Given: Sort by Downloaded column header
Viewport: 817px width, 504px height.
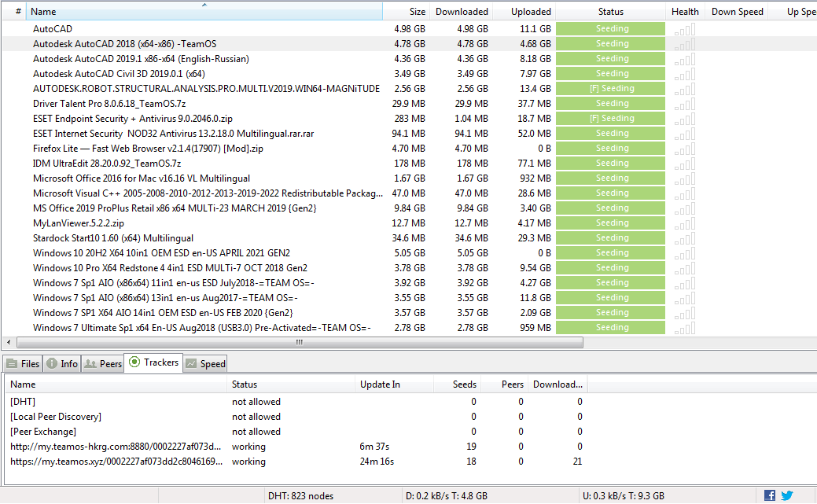Looking at the screenshot, I should click(x=462, y=12).
